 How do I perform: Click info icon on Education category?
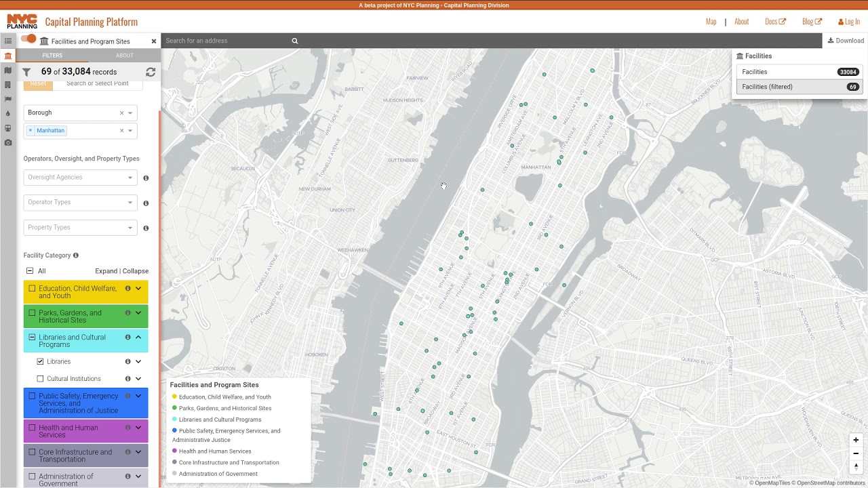127,289
